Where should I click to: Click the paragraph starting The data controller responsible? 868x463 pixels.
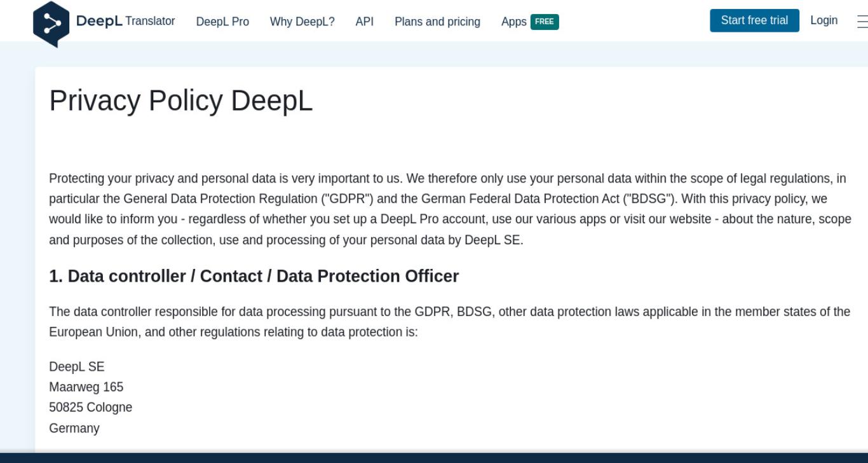[449, 322]
